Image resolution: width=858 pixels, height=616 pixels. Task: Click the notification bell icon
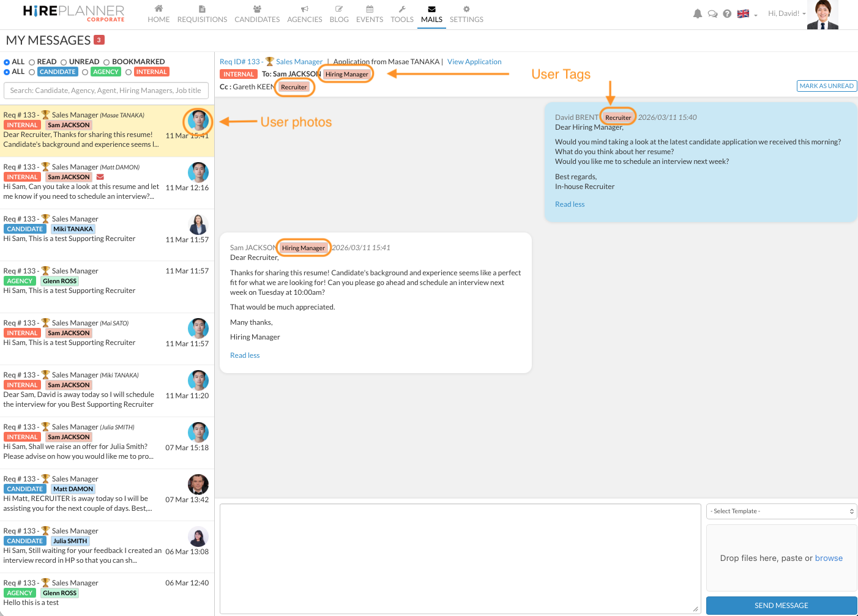click(x=697, y=13)
